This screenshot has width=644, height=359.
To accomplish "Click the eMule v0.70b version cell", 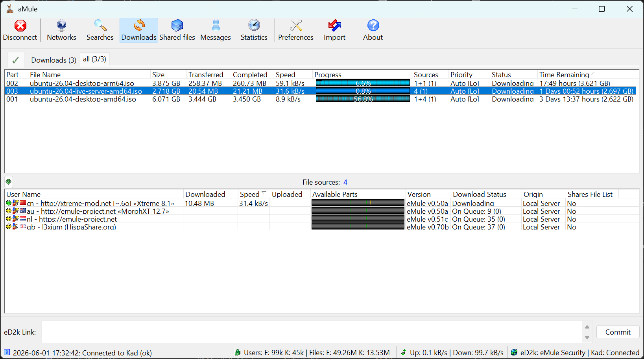I will [x=428, y=227].
